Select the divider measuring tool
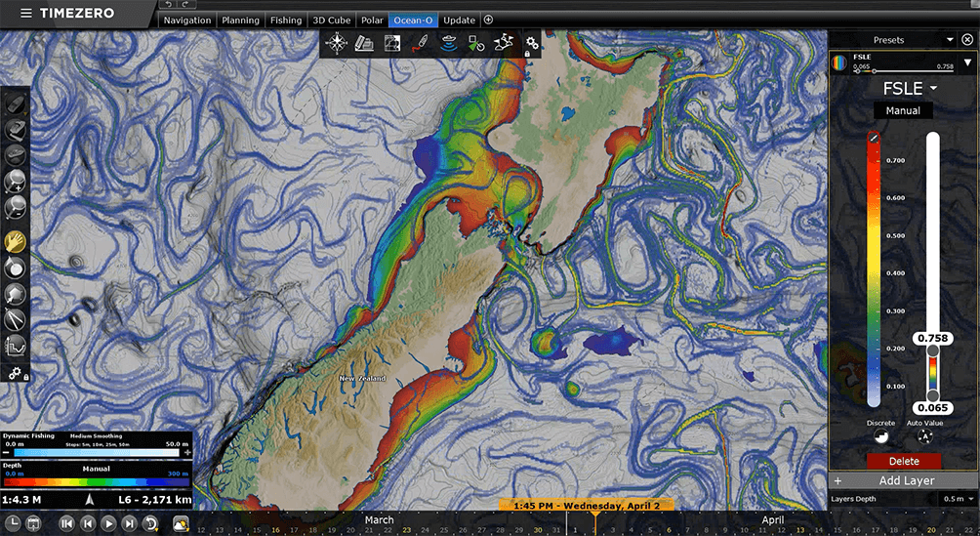Screen dimensions: 980x536 coord(15,318)
